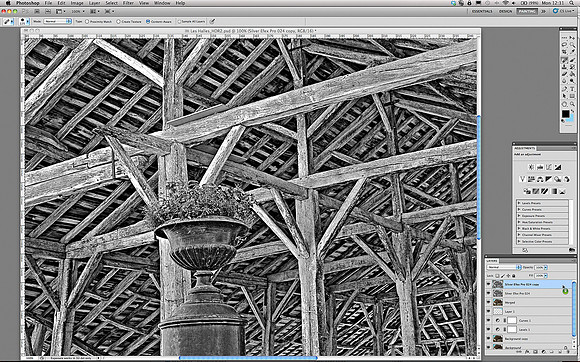Hide the Curves 1 adjustment layer
Screen dimensions: 580x362
coord(488,320)
